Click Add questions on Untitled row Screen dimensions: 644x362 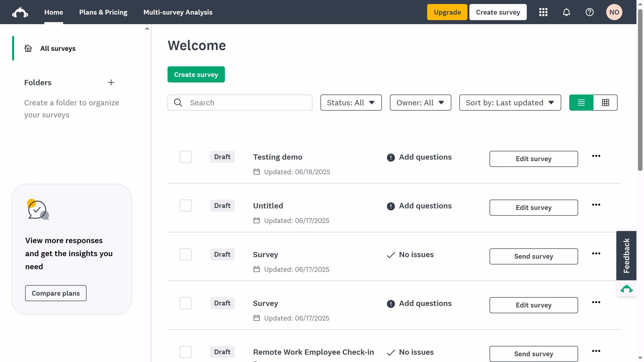[x=425, y=206]
